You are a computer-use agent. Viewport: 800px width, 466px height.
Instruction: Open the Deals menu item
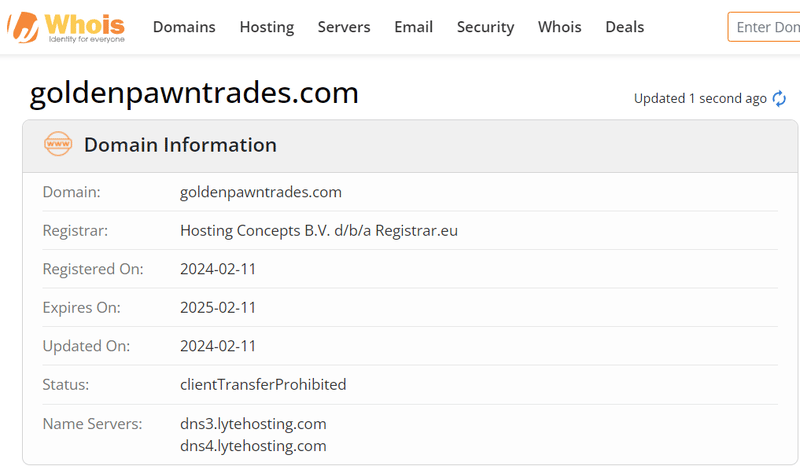coord(624,27)
